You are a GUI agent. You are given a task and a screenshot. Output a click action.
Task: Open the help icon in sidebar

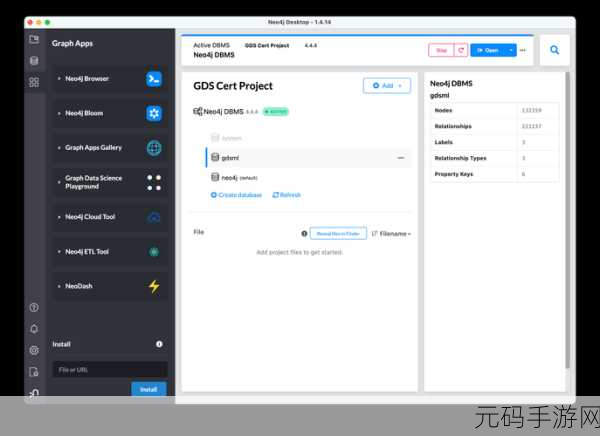pos(34,307)
